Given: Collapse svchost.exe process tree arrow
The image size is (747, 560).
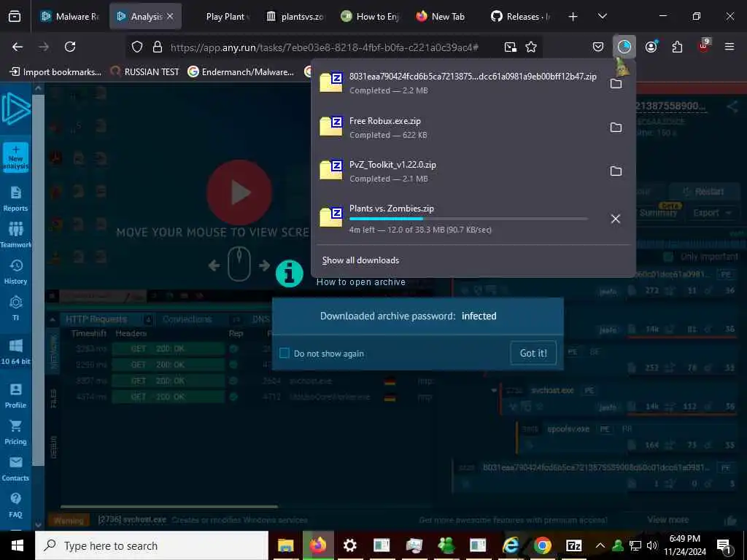Looking at the screenshot, I should [494, 391].
